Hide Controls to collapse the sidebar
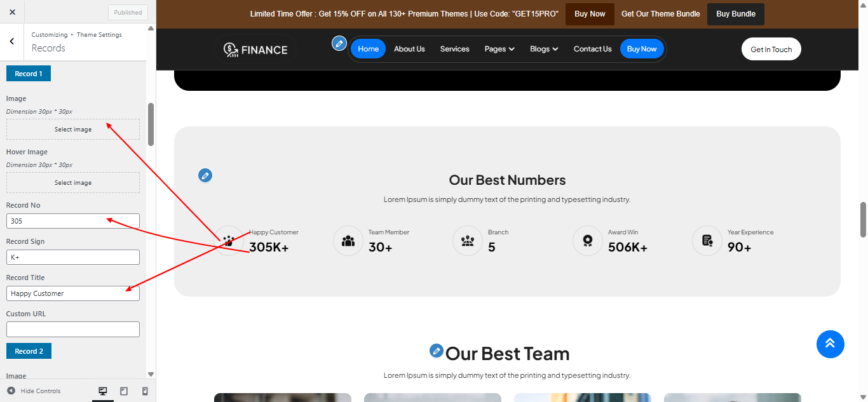 click(34, 391)
